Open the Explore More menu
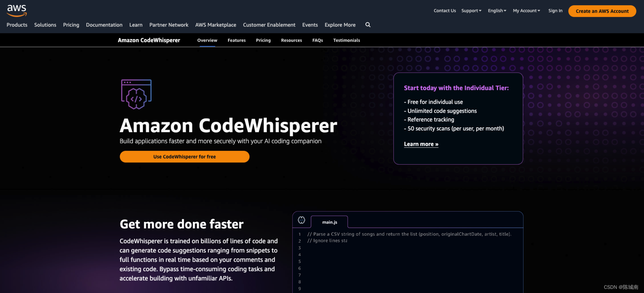 pos(340,25)
